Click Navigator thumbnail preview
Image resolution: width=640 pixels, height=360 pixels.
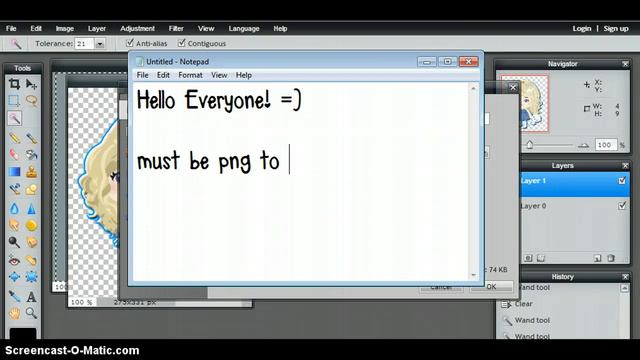pos(524,104)
